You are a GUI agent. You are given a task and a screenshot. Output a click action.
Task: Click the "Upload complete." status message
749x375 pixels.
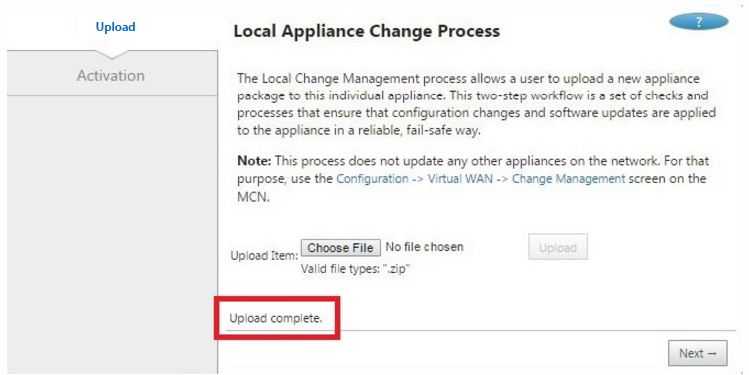coord(276,318)
